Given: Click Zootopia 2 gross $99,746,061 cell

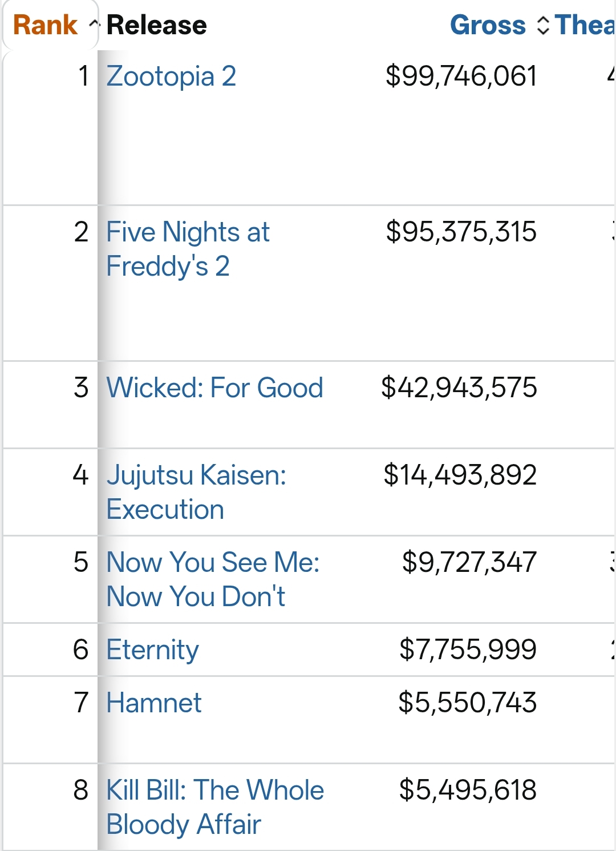Looking at the screenshot, I should [461, 76].
